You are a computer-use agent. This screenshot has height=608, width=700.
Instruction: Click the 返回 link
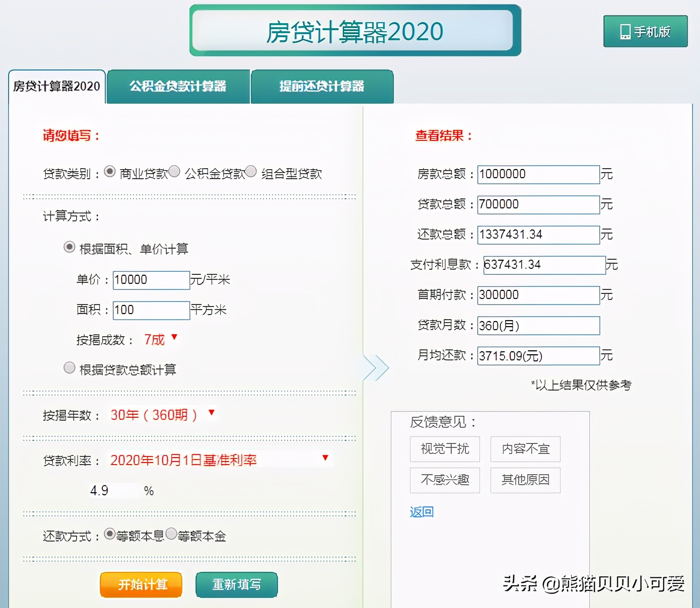click(x=422, y=512)
